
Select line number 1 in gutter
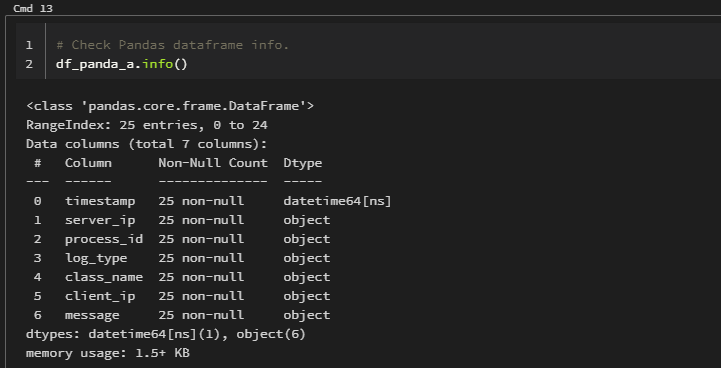pos(29,45)
